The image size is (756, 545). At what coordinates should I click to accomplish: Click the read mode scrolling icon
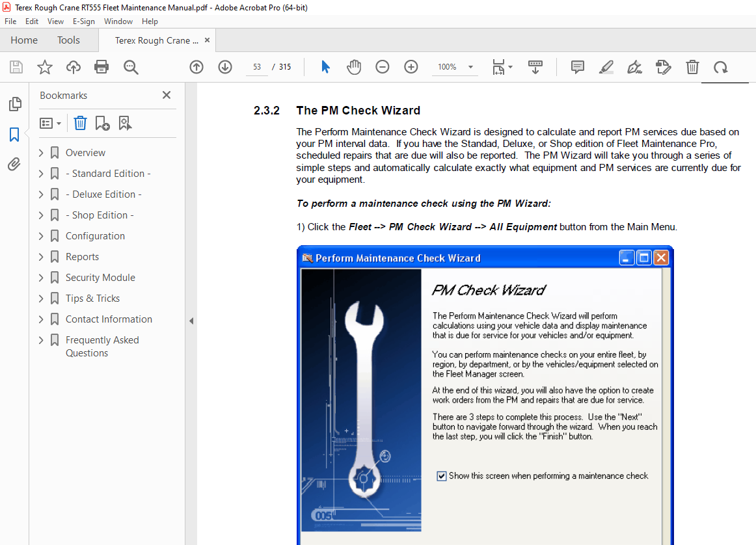tap(535, 67)
